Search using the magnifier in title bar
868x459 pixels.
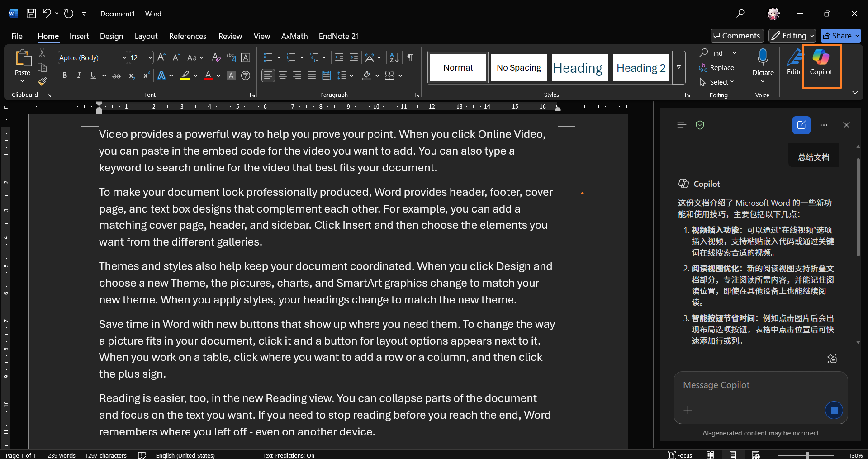click(x=740, y=14)
